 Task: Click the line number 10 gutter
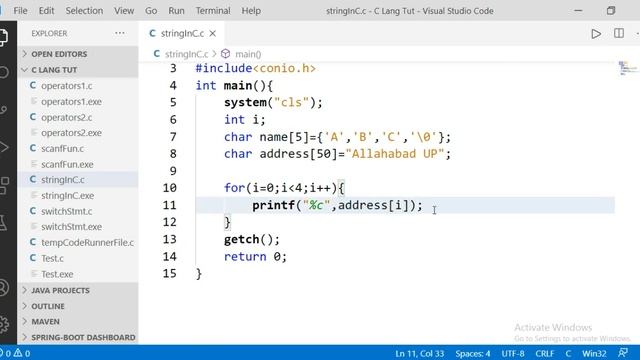pos(170,188)
